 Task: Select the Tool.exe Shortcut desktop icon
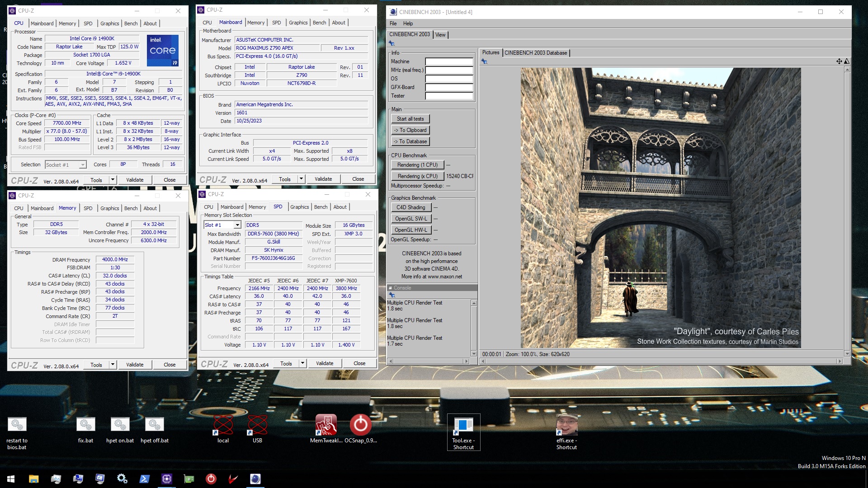(x=463, y=432)
